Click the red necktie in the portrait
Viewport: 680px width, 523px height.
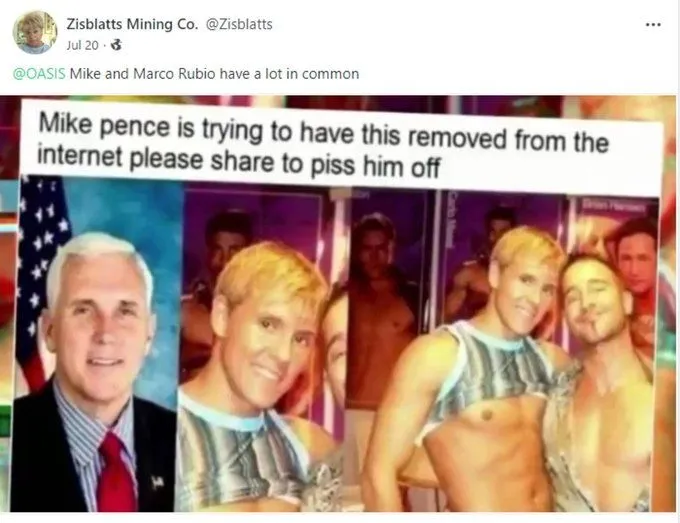point(116,473)
